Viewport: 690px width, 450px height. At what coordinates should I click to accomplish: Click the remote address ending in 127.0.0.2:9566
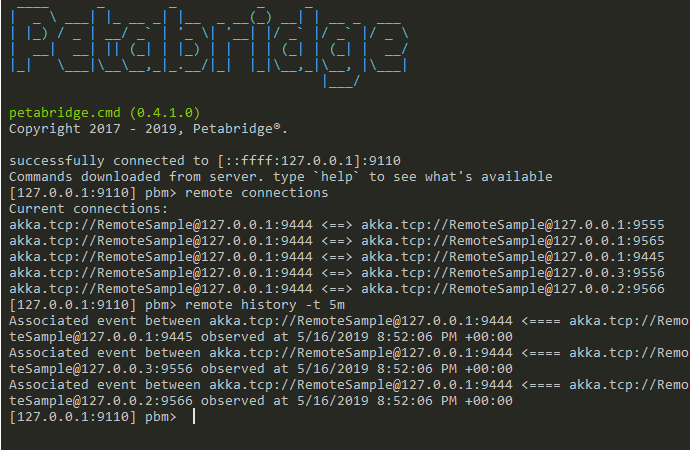click(513, 289)
